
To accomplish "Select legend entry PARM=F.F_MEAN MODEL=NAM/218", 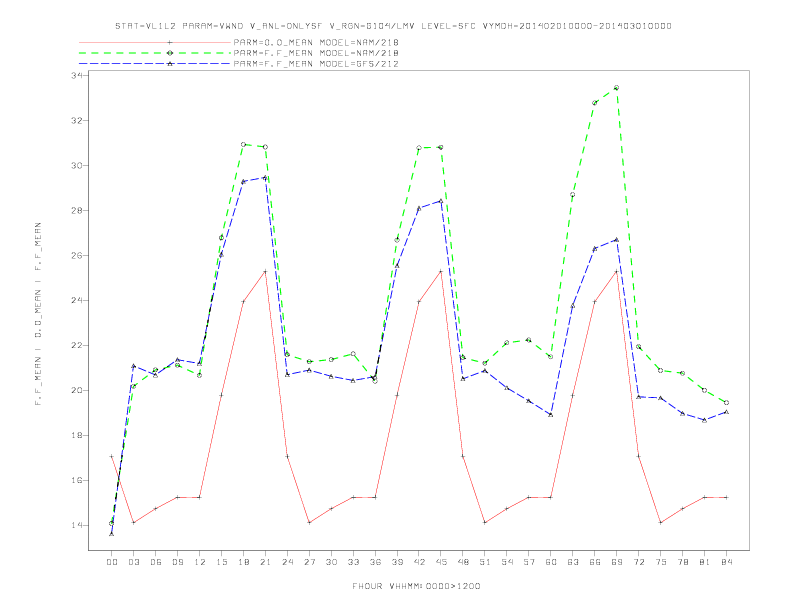I will click(x=316, y=53).
